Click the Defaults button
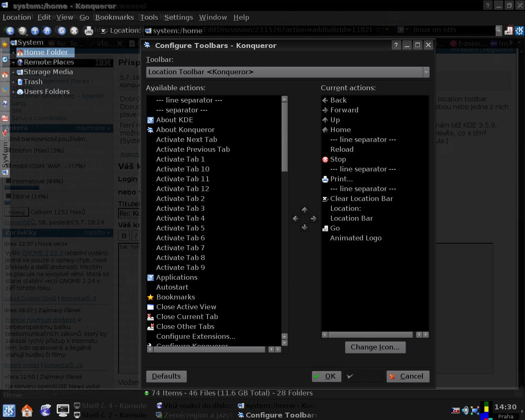Screen dimensions: 525x420 point(166,376)
